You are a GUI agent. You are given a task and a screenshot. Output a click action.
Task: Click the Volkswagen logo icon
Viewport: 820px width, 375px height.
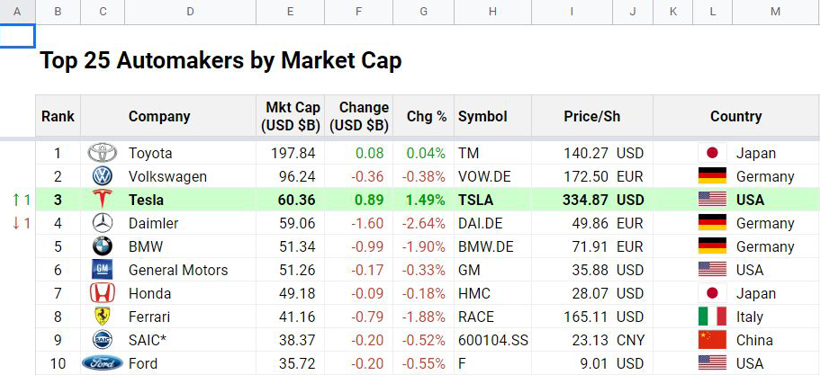coord(102,176)
